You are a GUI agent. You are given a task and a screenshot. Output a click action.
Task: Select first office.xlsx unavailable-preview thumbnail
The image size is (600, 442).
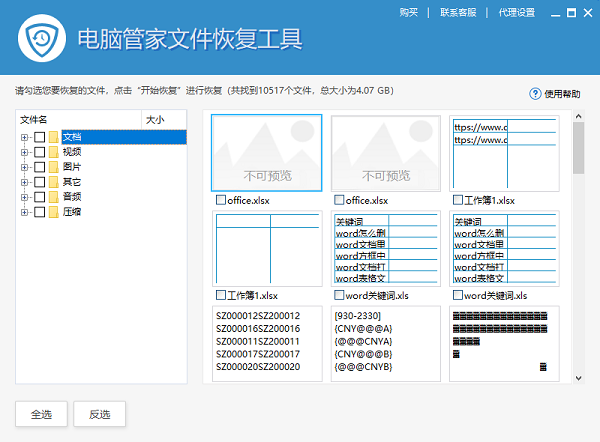point(267,153)
